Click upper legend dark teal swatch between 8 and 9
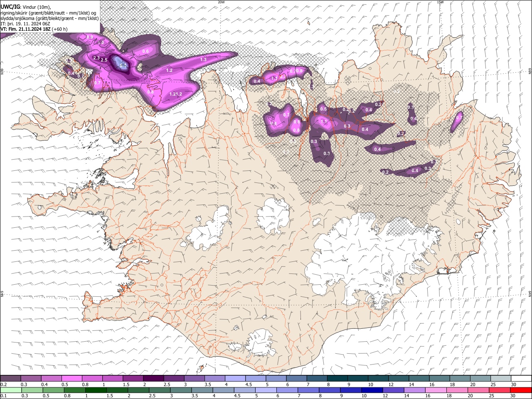This screenshot has height=399, width=532. [x=337, y=379]
